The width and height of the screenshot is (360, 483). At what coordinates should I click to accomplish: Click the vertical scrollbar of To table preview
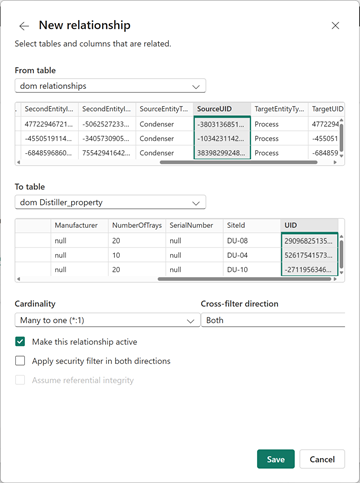341,254
